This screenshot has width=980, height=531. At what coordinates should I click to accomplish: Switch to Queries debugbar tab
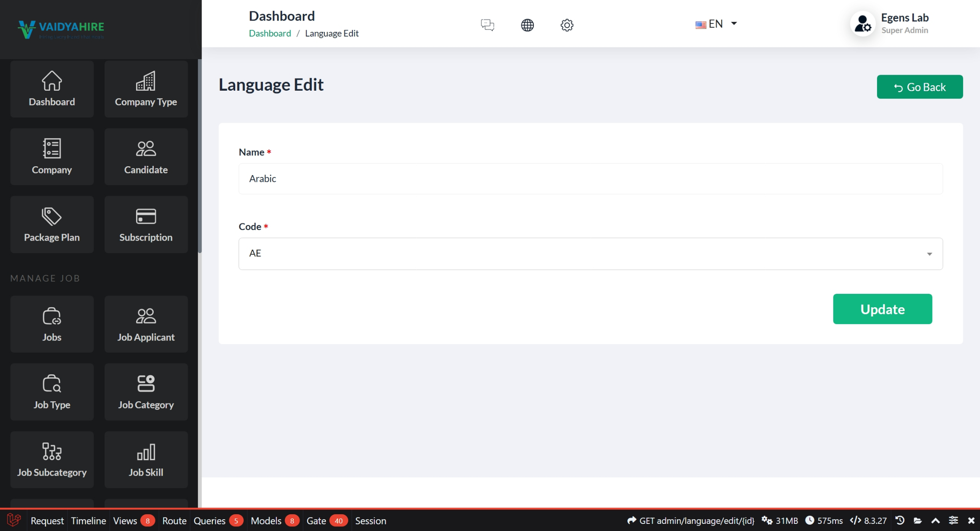click(210, 521)
